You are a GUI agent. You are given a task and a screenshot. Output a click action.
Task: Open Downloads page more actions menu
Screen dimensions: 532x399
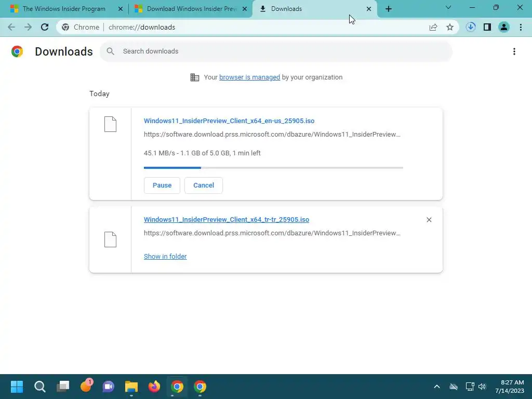tap(514, 51)
